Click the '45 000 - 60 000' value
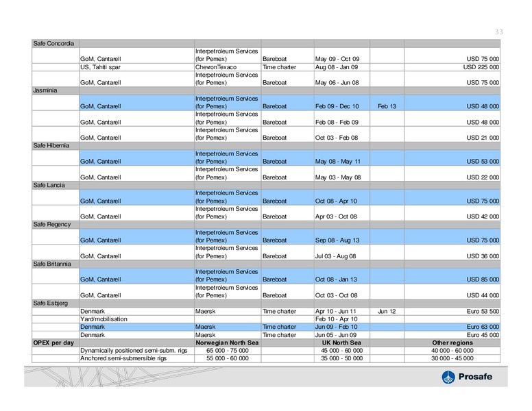Image resolution: width=532 pixels, height=411 pixels. (341, 351)
